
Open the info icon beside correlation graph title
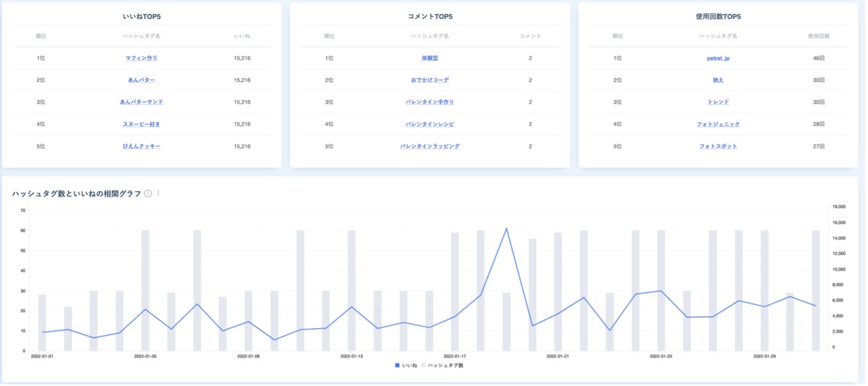148,194
